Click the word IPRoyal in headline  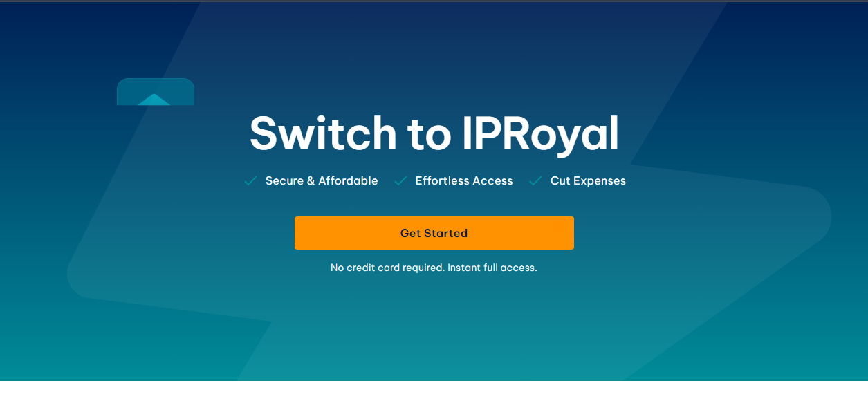click(540, 134)
